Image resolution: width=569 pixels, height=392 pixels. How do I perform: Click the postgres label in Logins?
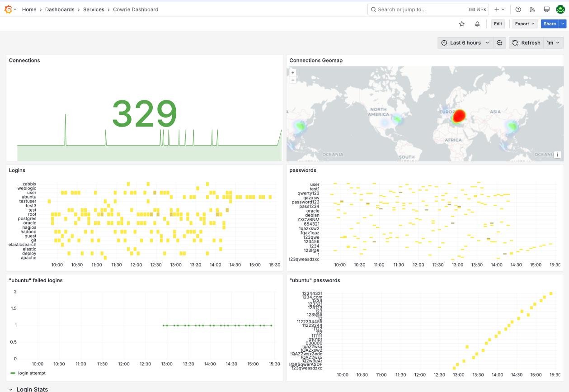click(x=27, y=219)
